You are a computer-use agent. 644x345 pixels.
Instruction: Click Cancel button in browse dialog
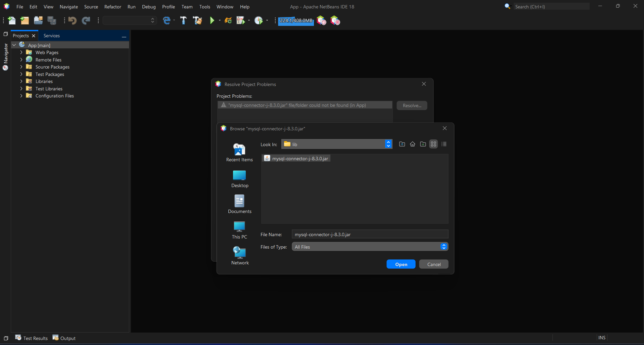pyautogui.click(x=434, y=264)
